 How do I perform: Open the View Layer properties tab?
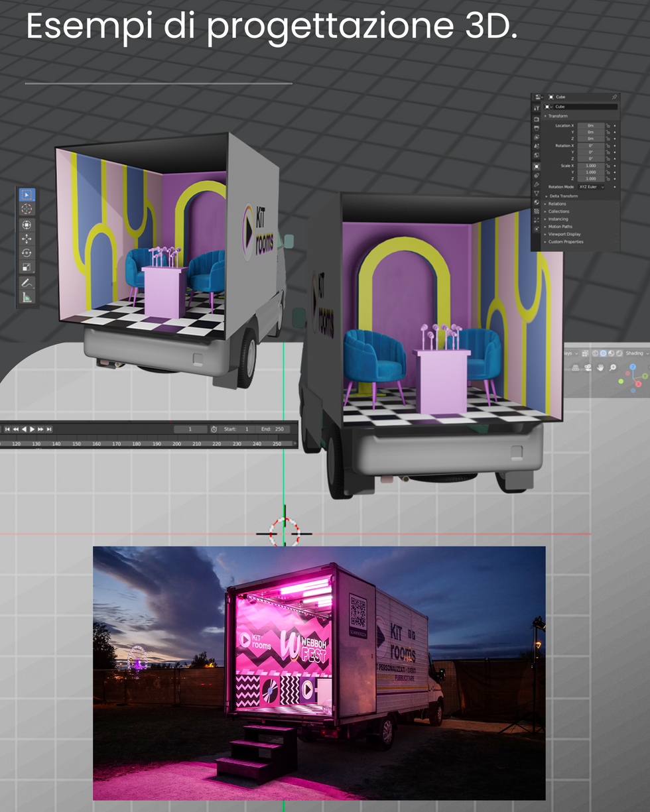537,137
